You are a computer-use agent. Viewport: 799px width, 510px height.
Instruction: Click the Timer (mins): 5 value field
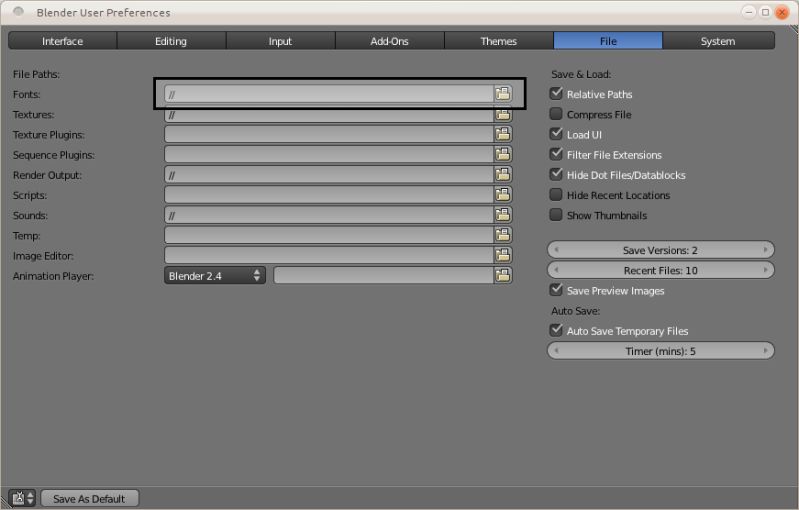[660, 351]
